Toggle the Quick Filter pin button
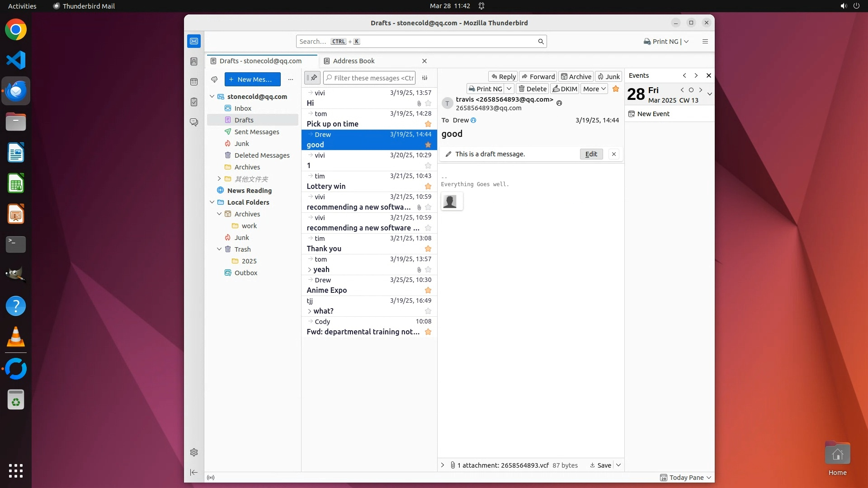 (x=312, y=78)
